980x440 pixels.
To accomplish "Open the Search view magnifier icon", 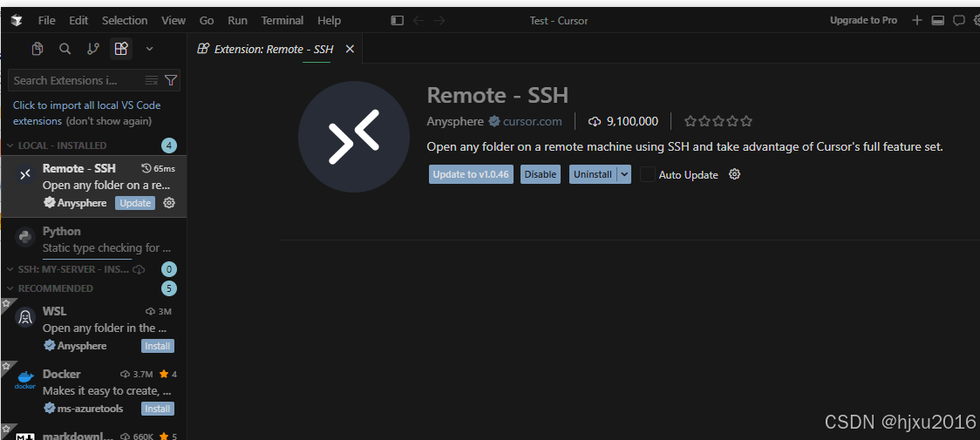I will tap(65, 49).
